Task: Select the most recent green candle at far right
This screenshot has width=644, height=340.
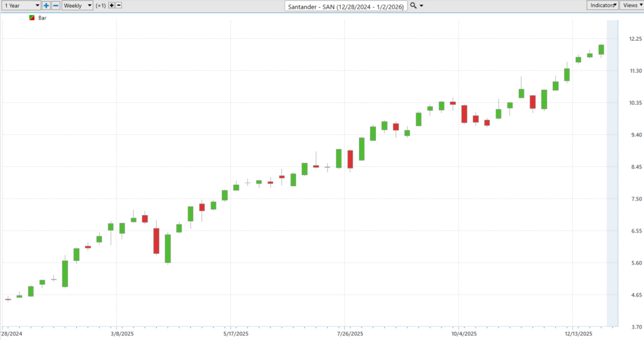Action: pos(601,50)
